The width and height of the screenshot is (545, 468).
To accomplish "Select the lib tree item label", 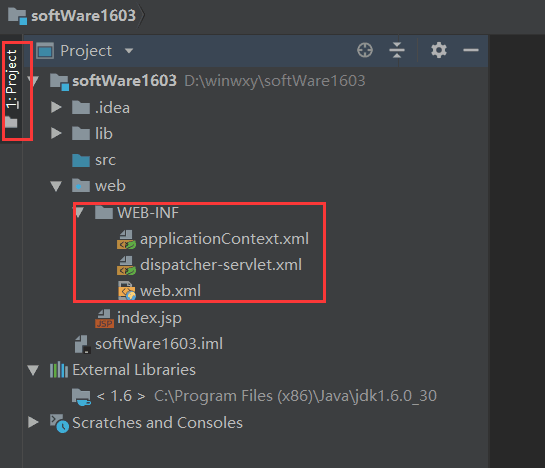I will pyautogui.click(x=104, y=134).
